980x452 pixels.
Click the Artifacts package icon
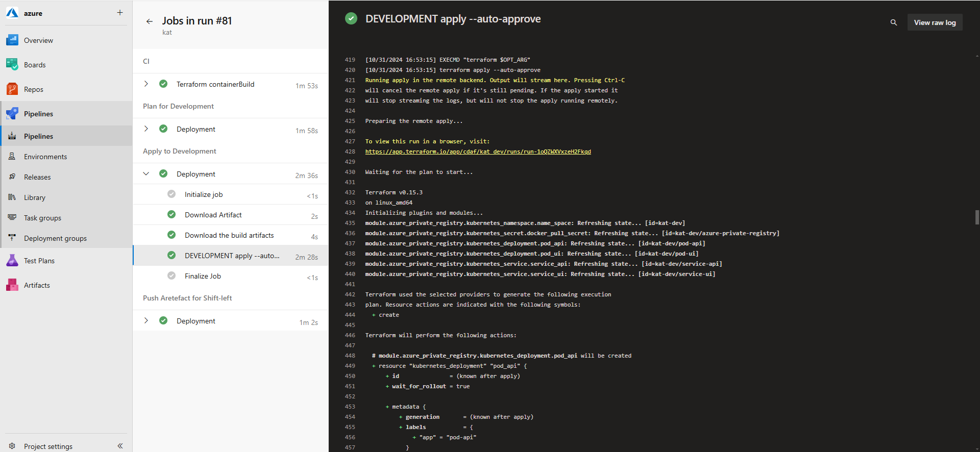pos(12,285)
